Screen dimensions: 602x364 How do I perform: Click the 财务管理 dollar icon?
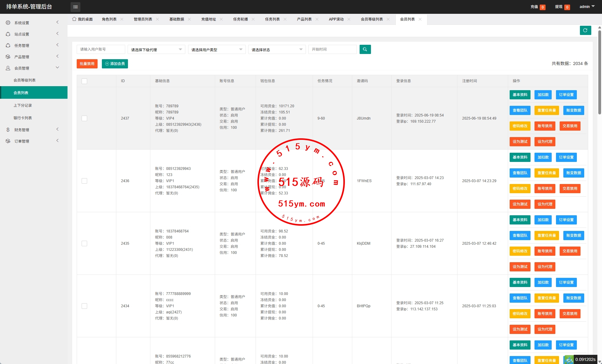(x=8, y=130)
